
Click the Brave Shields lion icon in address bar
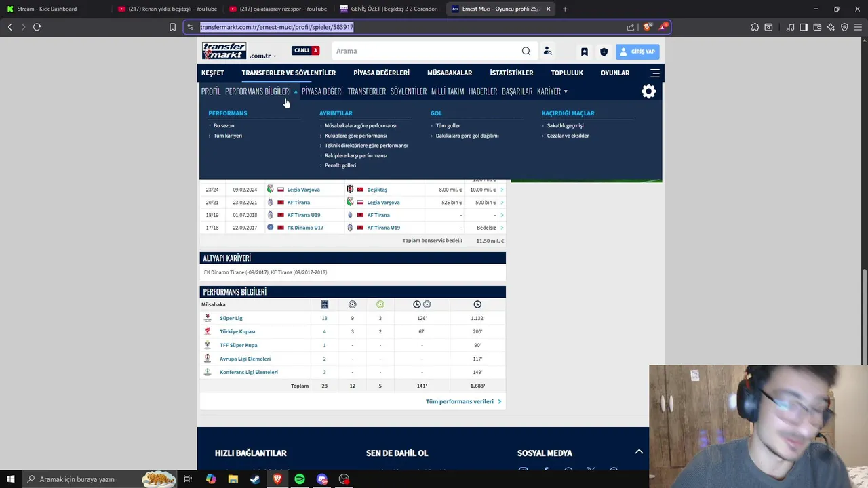(x=647, y=27)
